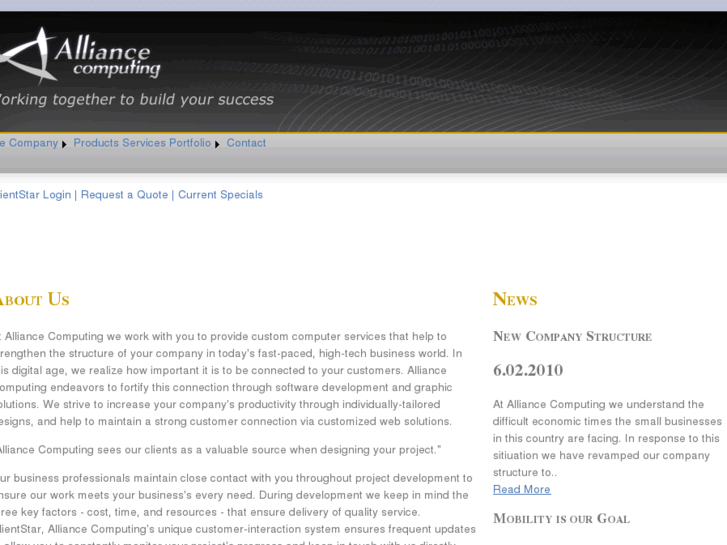Open the Request a Quote link

point(124,195)
